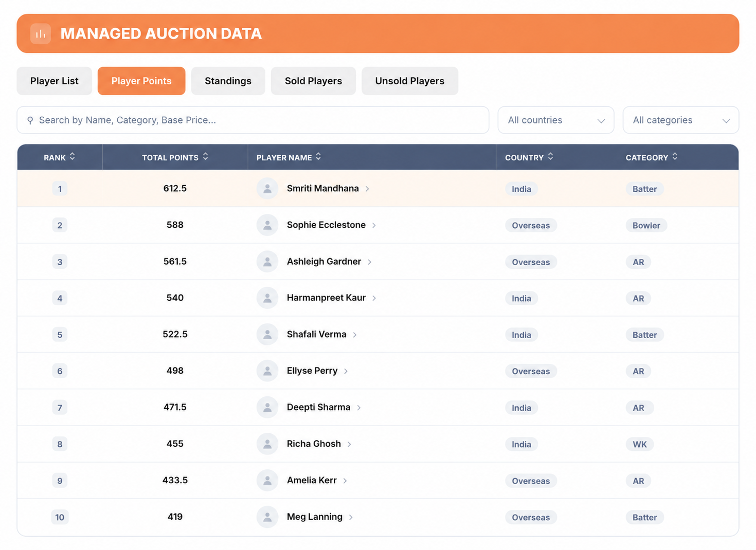Open the All countries dropdown
Viewport: 756px width, 550px height.
556,120
